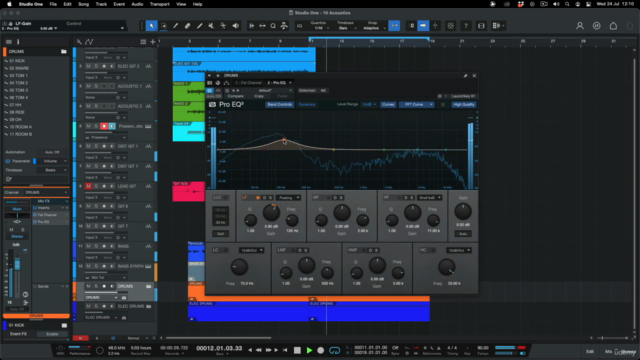This screenshot has height=360, width=640.
Task: Solo the DIST GIT 1 track 6
Action: tap(96, 146)
